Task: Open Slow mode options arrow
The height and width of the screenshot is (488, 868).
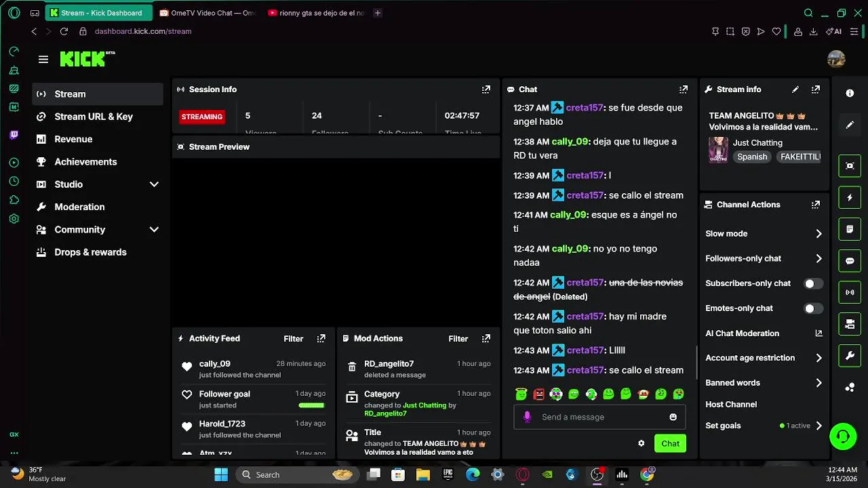Action: [818, 234]
